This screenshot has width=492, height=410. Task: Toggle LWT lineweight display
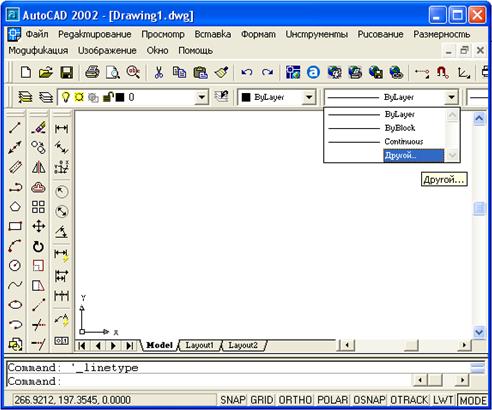click(443, 400)
